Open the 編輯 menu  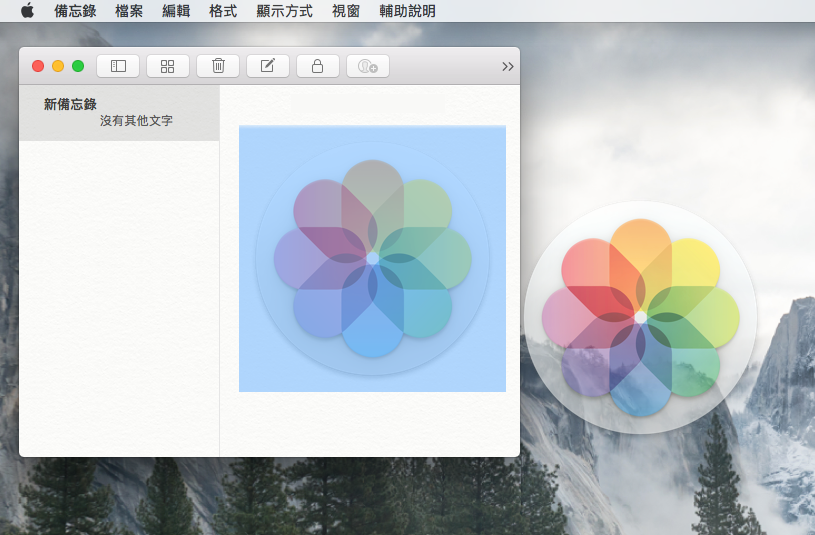176,11
